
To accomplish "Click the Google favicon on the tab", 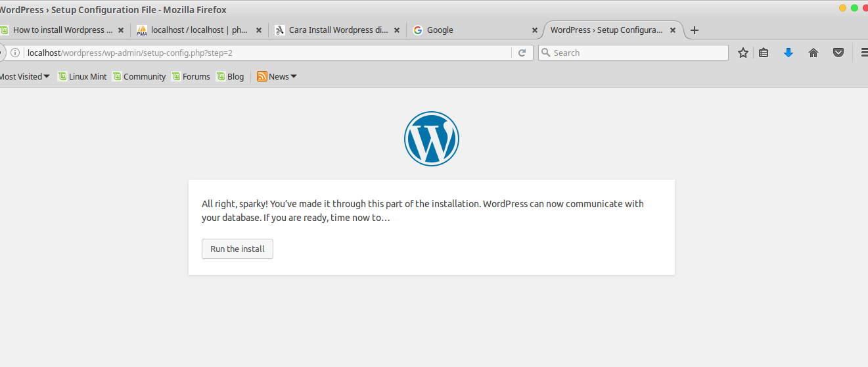I will (417, 30).
